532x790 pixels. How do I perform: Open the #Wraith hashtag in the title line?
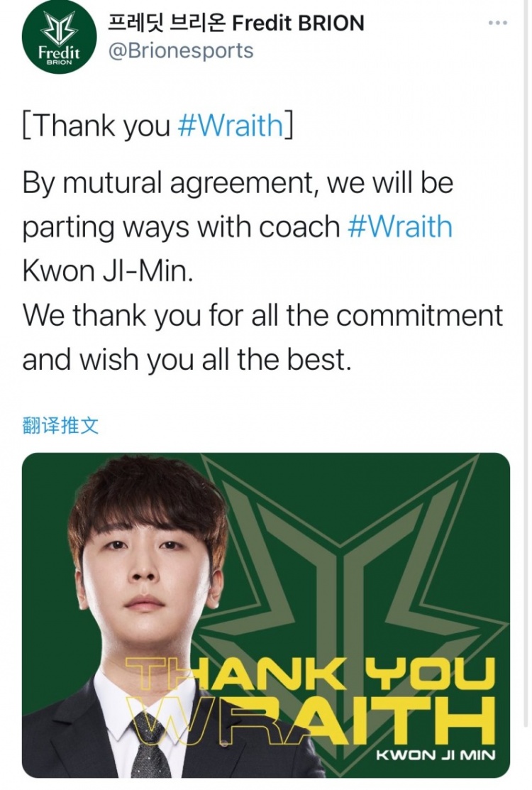pos(230,126)
